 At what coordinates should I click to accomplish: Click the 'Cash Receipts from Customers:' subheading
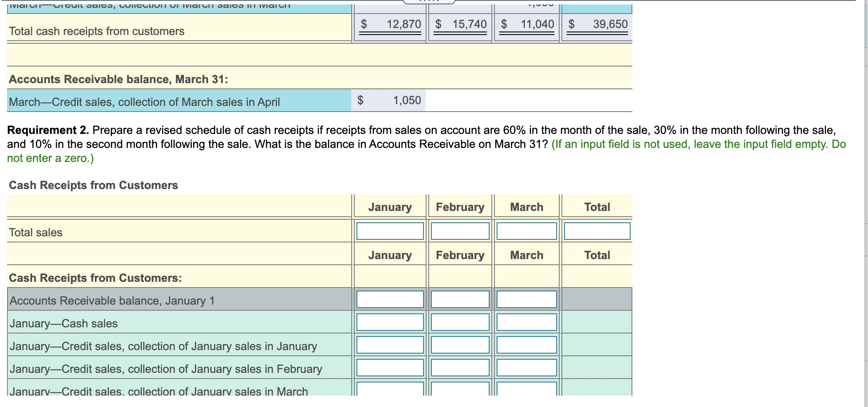click(x=95, y=278)
